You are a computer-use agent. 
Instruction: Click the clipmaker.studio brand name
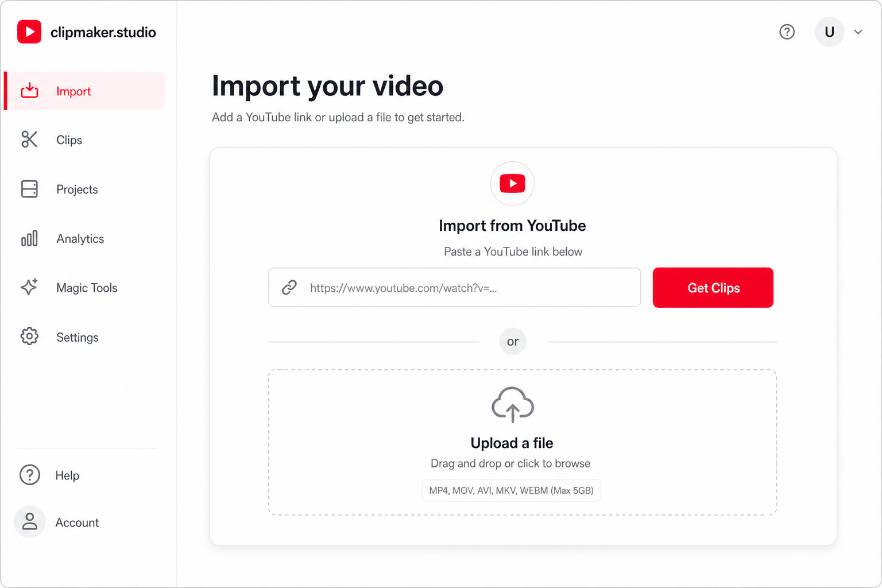tap(103, 32)
